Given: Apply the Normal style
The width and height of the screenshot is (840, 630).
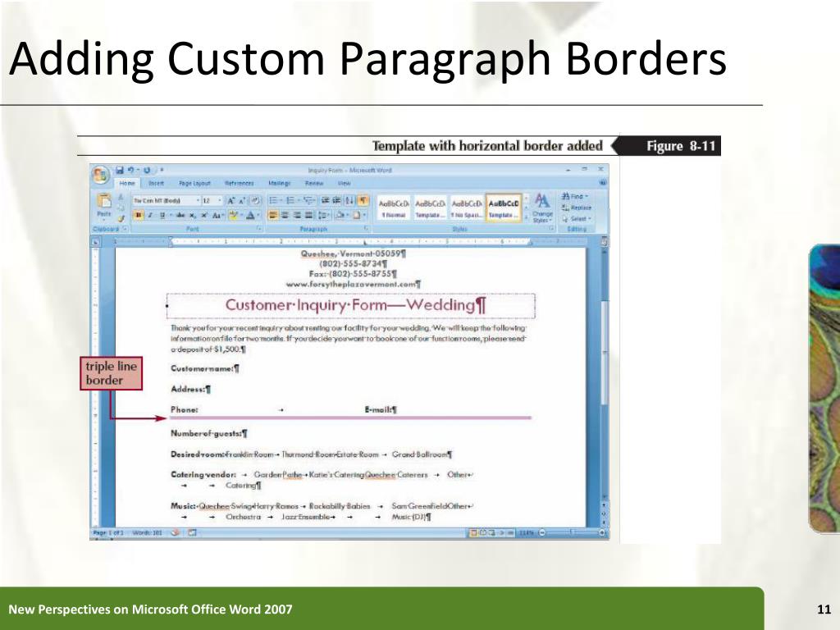Looking at the screenshot, I should pos(394,208).
